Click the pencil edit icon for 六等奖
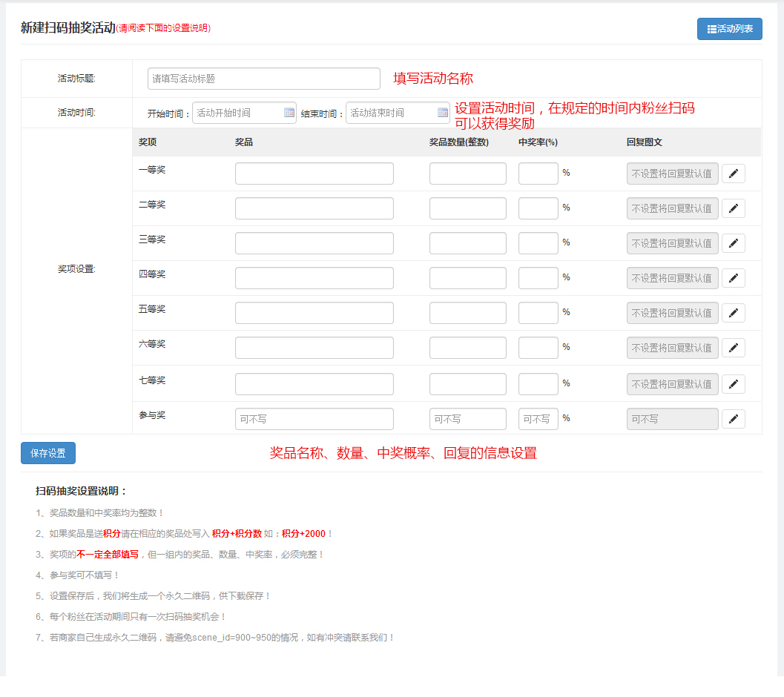 click(x=733, y=348)
